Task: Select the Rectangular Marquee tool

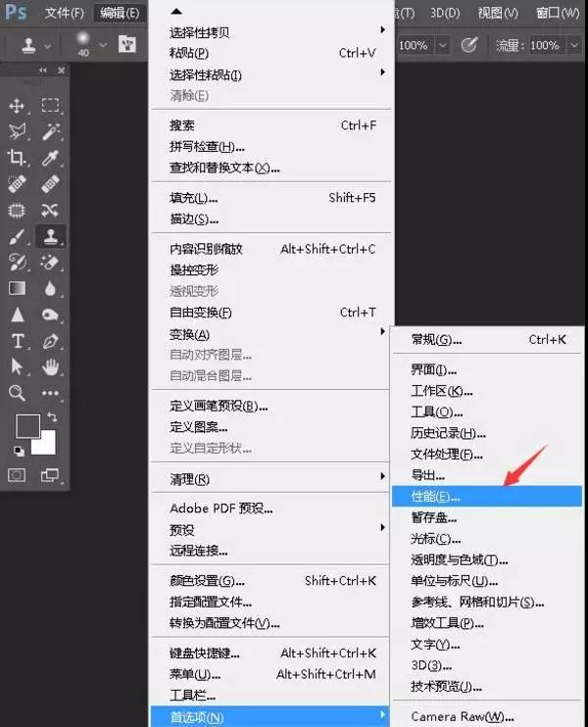Action: [x=50, y=106]
